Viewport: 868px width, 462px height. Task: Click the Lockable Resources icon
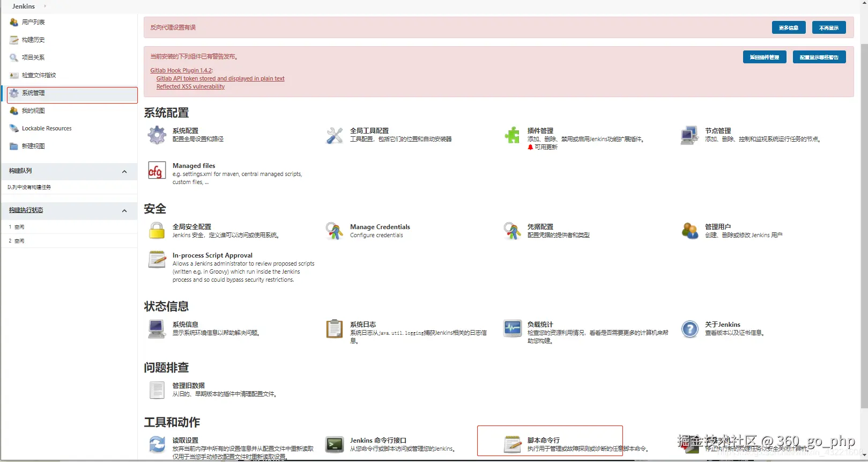click(14, 128)
